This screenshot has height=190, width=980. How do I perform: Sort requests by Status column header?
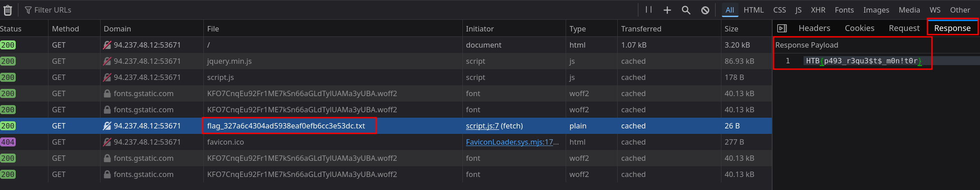coord(11,29)
